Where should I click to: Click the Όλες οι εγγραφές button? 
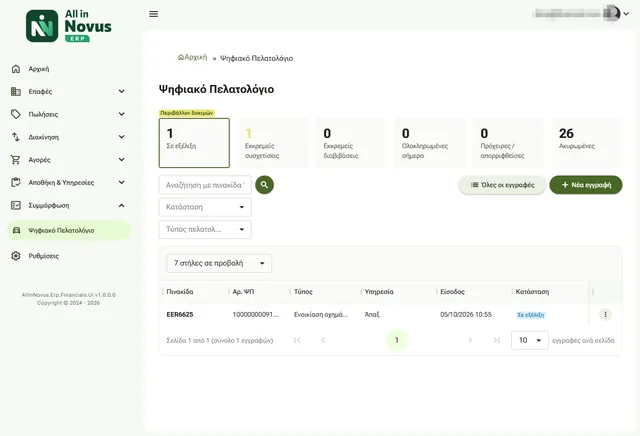pyautogui.click(x=502, y=185)
